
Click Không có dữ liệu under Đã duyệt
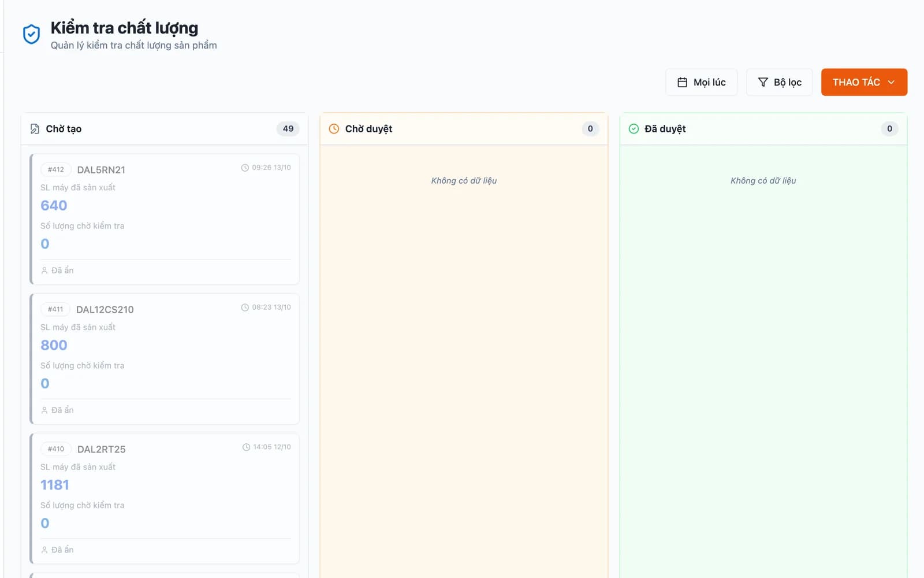[763, 181]
